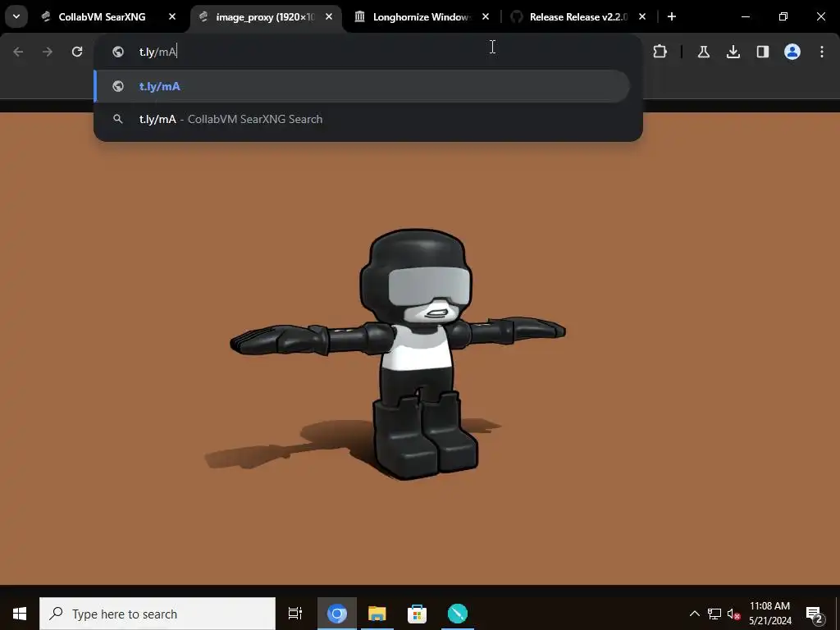840x630 pixels.
Task: Open the clock showing 11:08 AM
Action: (769, 614)
